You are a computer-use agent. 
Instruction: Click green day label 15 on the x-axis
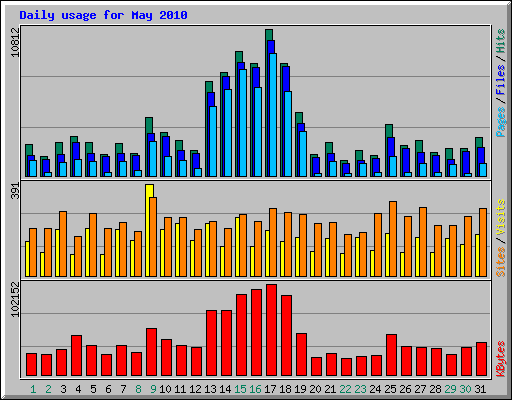pyautogui.click(x=240, y=389)
